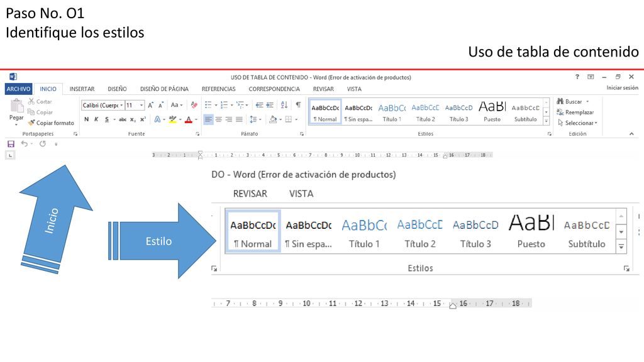
Task: Click the redo icon in quick access
Action: [43, 144]
